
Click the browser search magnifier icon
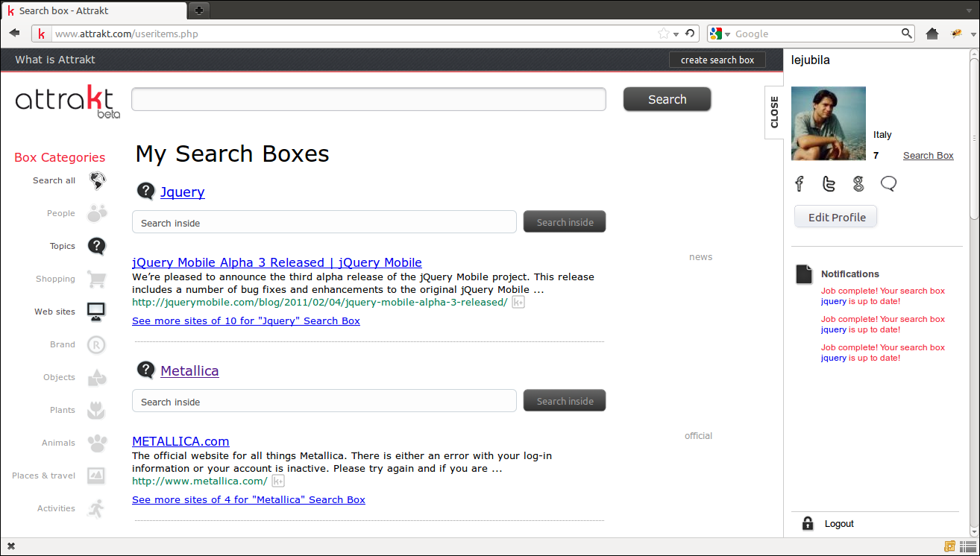(907, 34)
